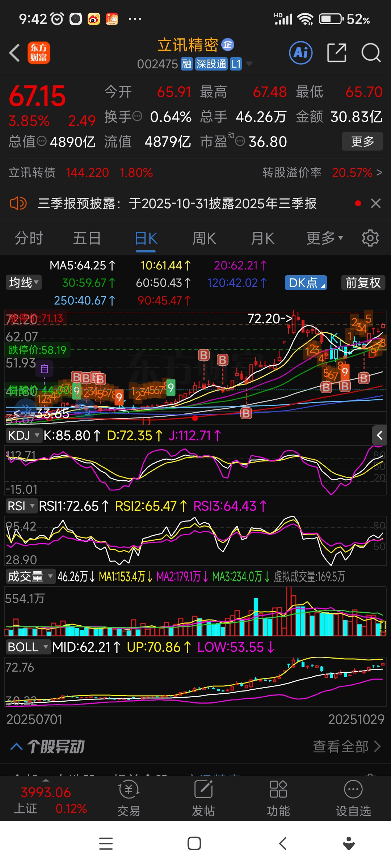Tap the stock code 002475
Viewport: 391px width, 868px height.
(157, 64)
